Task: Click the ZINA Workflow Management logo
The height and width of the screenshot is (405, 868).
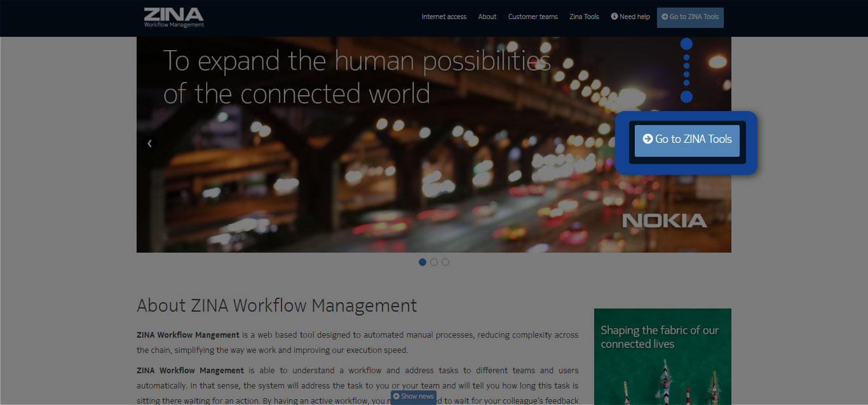Action: (x=173, y=17)
